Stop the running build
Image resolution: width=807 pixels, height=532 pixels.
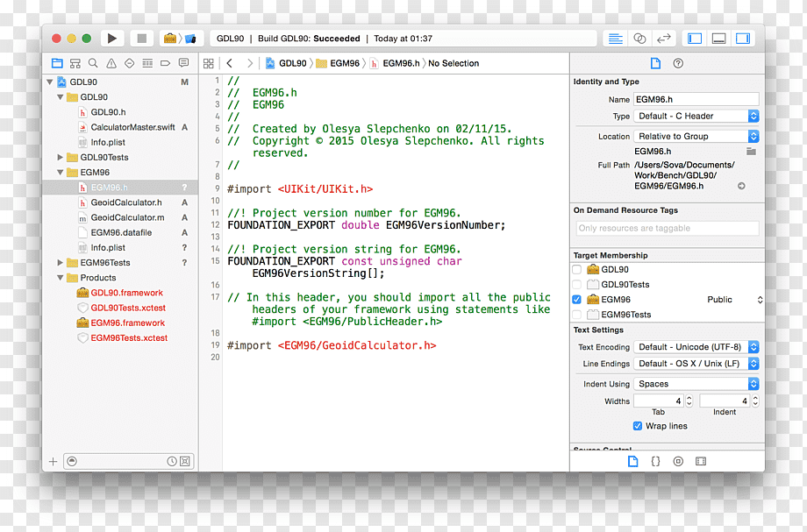coord(141,38)
